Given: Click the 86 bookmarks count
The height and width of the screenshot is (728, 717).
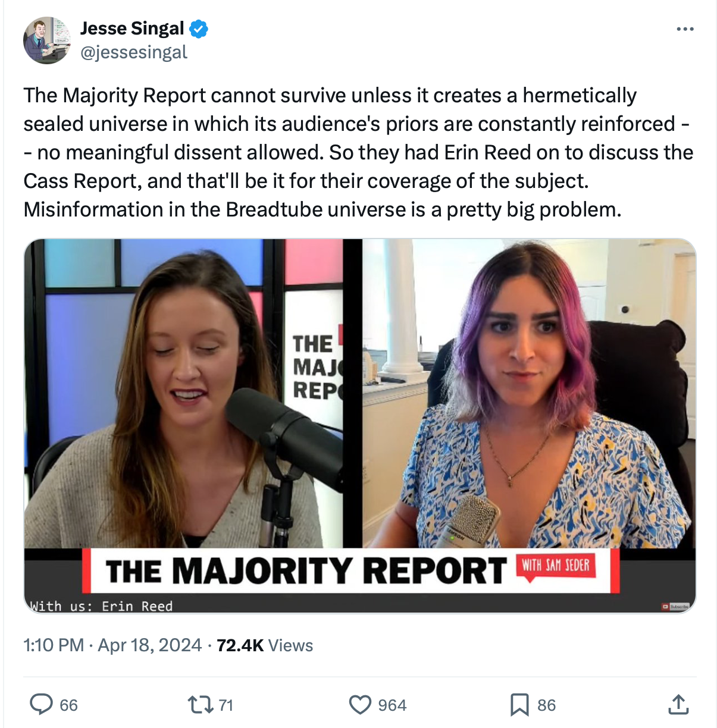Looking at the screenshot, I should (546, 705).
